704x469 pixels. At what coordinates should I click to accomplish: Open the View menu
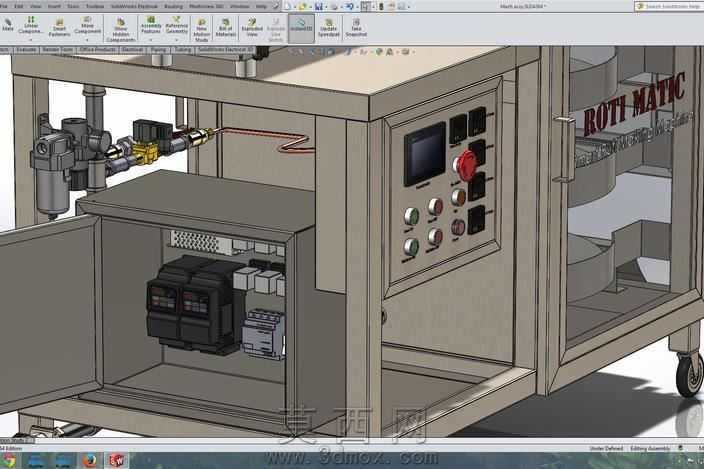point(35,6)
